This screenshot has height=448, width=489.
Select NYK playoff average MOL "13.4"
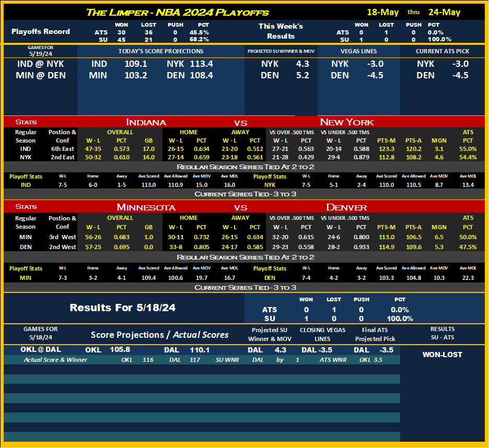point(468,185)
